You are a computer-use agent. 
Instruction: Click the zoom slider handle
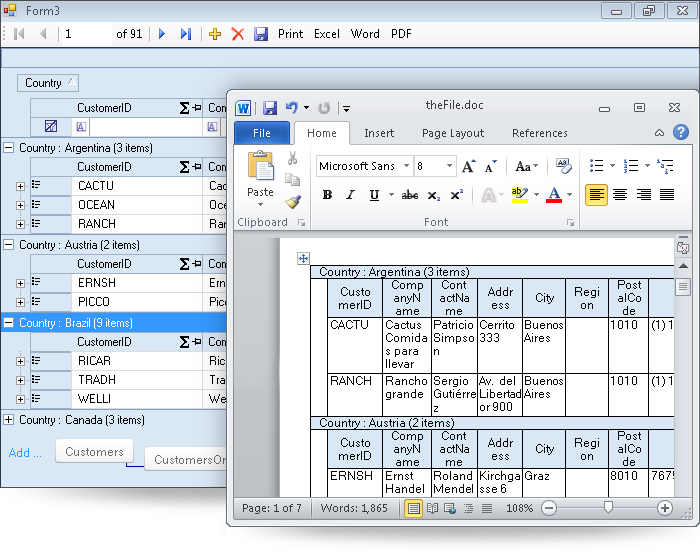[x=608, y=507]
